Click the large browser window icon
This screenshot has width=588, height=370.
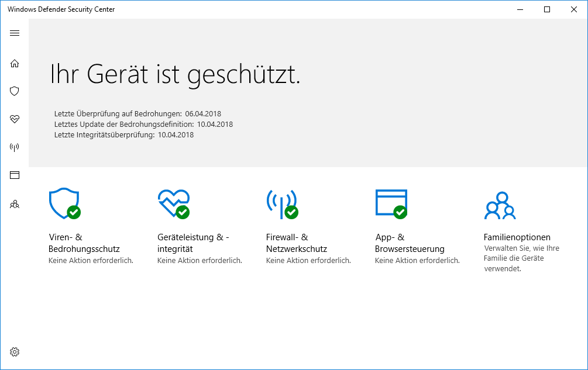coord(391,204)
